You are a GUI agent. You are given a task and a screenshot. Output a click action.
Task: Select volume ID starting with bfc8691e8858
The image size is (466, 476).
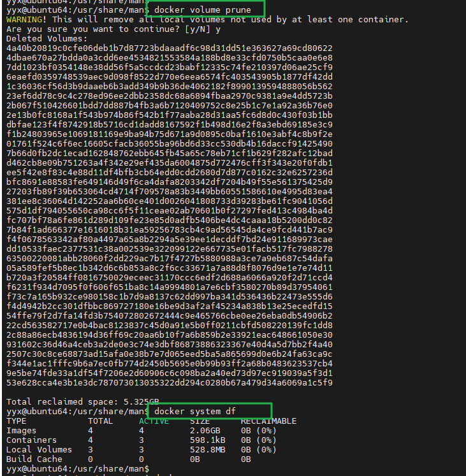click(x=170, y=182)
